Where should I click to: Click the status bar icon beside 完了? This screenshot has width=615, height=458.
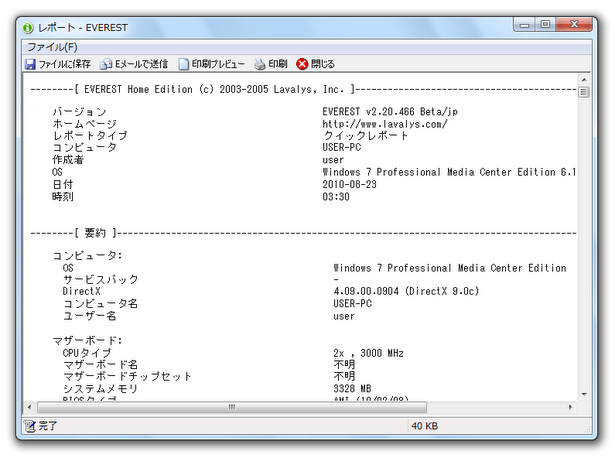point(29,426)
